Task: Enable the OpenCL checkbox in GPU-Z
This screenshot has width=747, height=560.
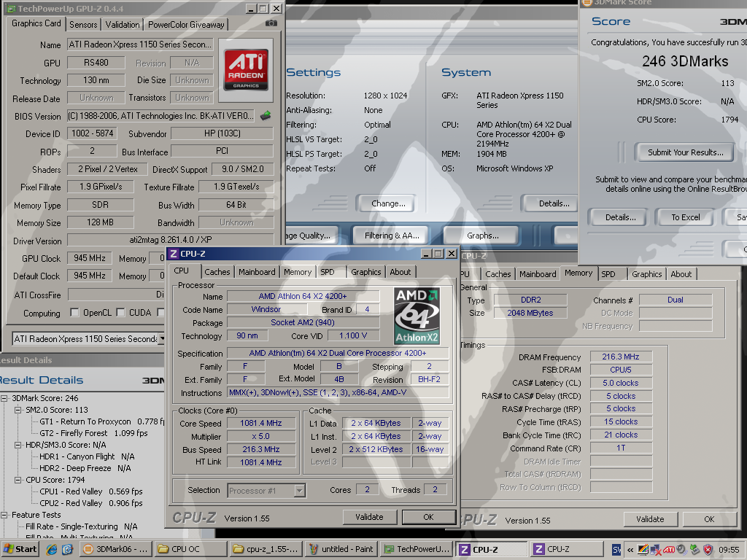Action: tap(74, 312)
